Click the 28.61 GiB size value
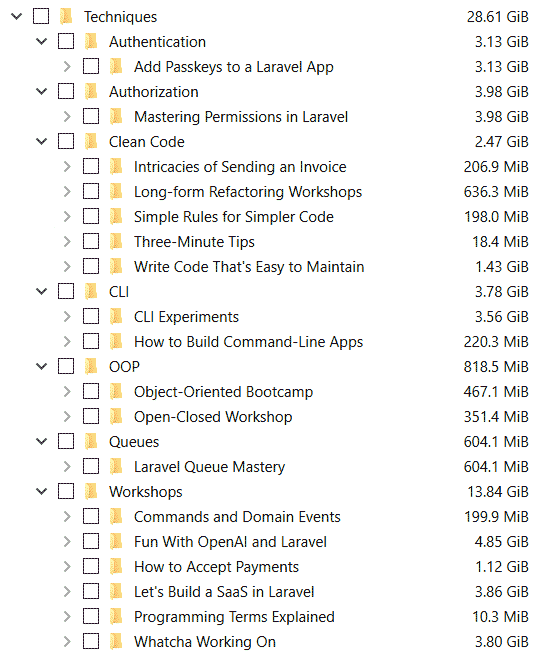 (x=498, y=17)
